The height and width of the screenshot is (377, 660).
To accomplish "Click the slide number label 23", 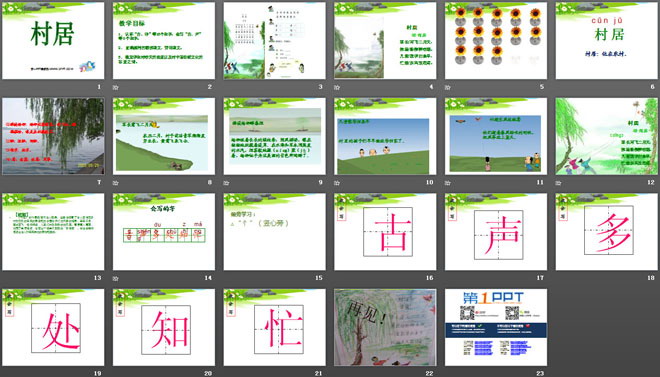I will click(x=540, y=373).
